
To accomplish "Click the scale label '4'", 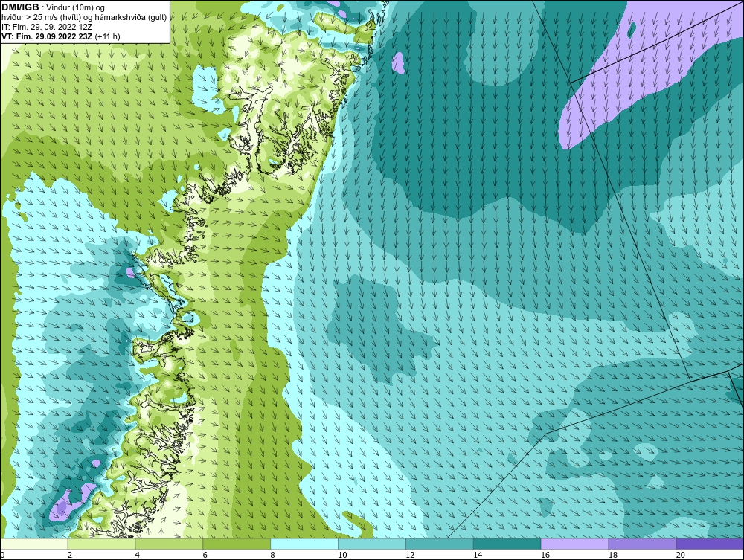I will click(138, 555).
